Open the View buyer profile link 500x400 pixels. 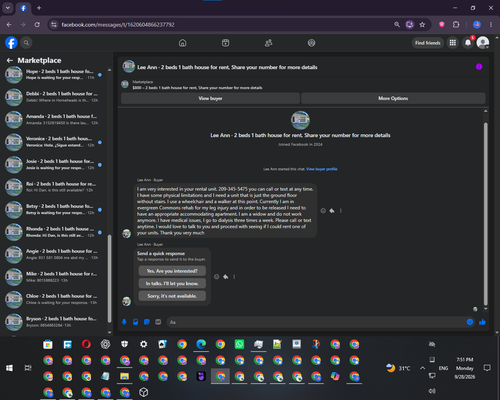pyautogui.click(x=322, y=169)
